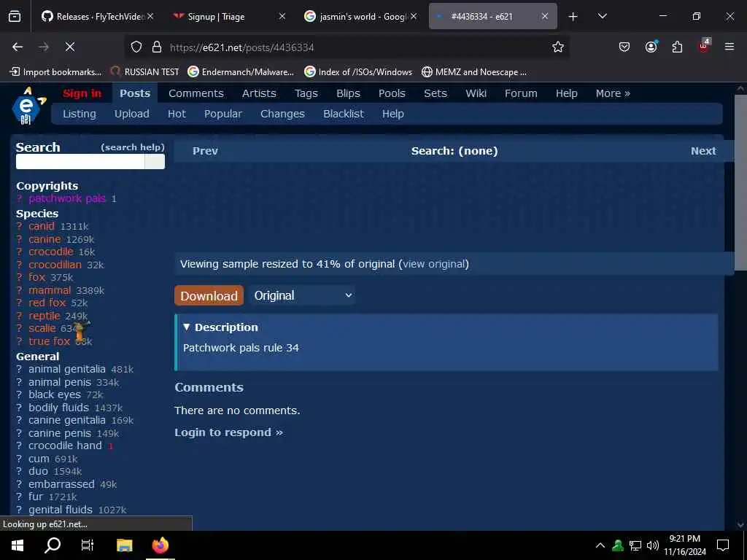747x560 pixels.
Task: Click the Firefox taskbar icon
Action: pyautogui.click(x=160, y=545)
